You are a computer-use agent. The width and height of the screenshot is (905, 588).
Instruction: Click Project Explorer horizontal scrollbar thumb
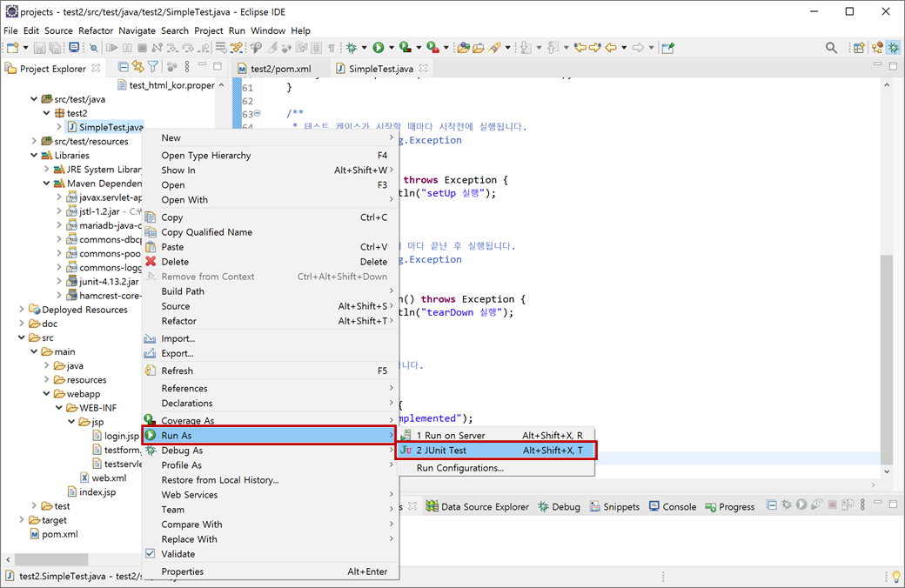point(51,559)
